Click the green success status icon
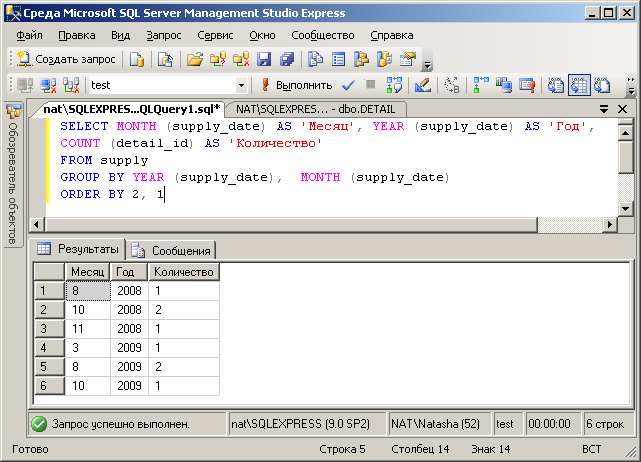641x462 pixels. pyautogui.click(x=39, y=424)
